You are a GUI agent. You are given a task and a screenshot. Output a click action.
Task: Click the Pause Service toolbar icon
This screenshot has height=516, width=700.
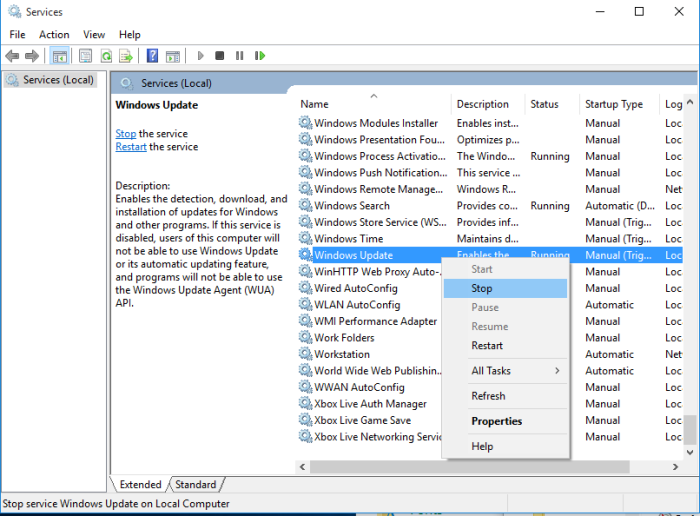coord(240,56)
